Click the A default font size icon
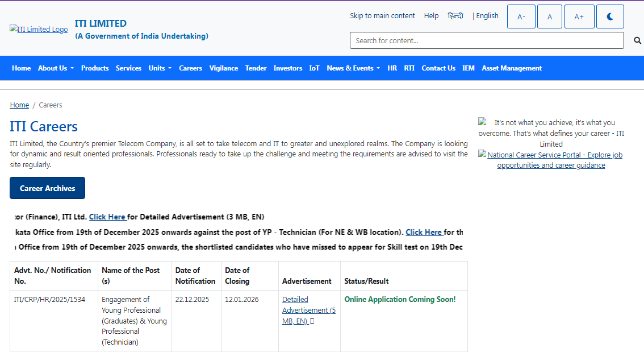This screenshot has height=352, width=644. pos(550,16)
